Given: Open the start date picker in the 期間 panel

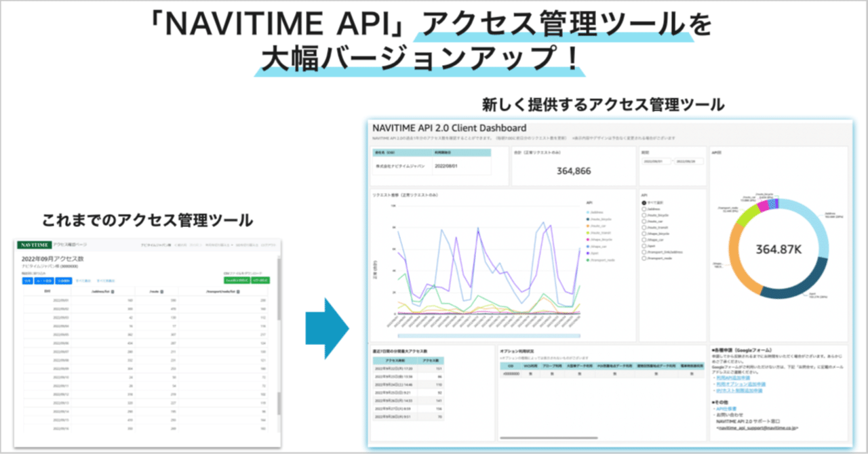Looking at the screenshot, I should [x=656, y=161].
